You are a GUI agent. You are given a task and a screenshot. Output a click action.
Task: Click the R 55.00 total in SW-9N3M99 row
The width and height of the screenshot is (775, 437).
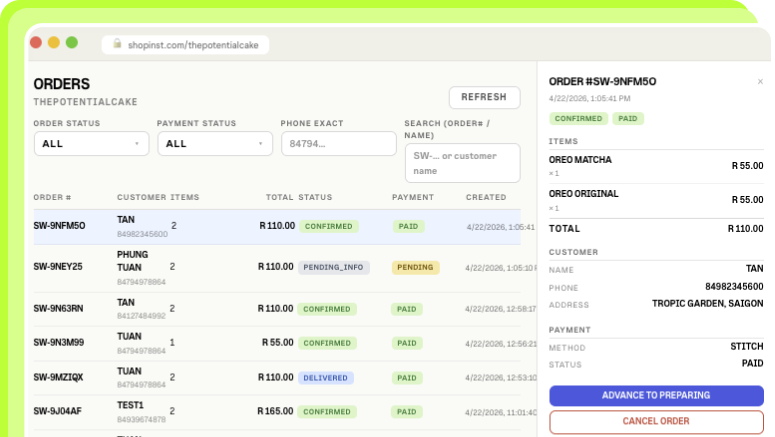tap(277, 343)
